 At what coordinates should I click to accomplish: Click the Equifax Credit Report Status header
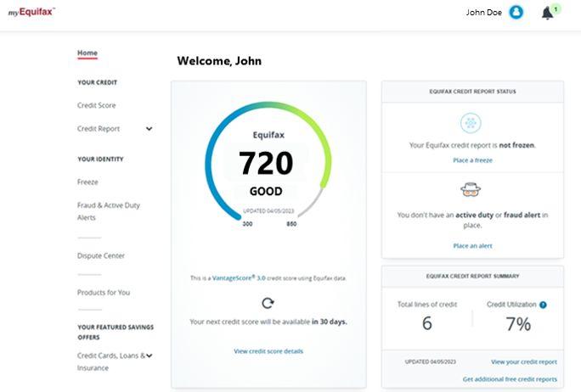click(472, 92)
